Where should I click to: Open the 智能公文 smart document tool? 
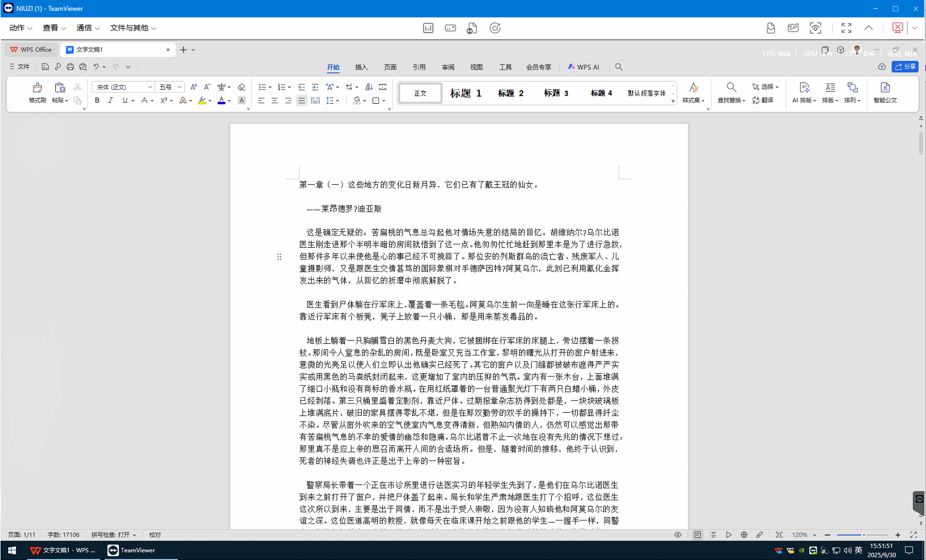tap(885, 88)
